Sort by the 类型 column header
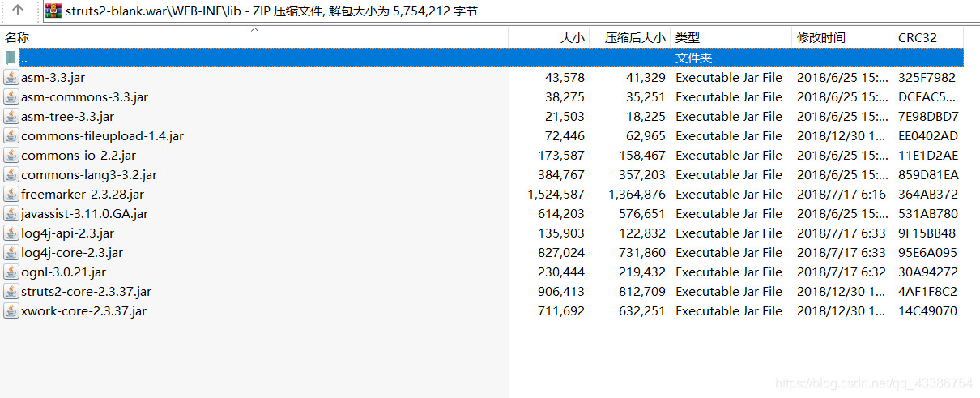The height and width of the screenshot is (398, 980). 731,37
